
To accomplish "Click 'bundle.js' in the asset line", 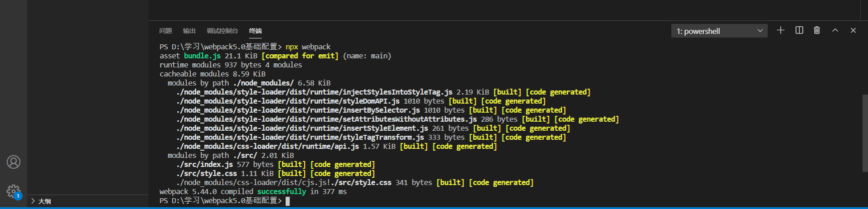I will (202, 56).
